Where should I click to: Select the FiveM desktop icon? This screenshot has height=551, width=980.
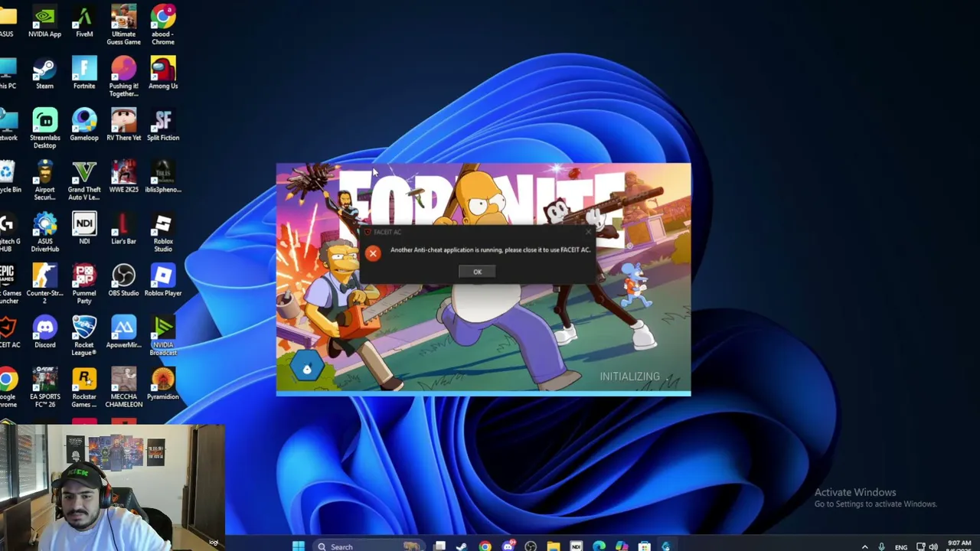pos(84,21)
